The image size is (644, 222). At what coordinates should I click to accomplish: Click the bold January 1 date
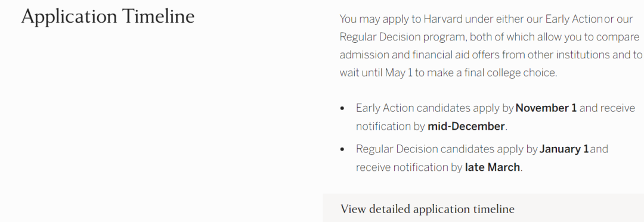point(564,149)
